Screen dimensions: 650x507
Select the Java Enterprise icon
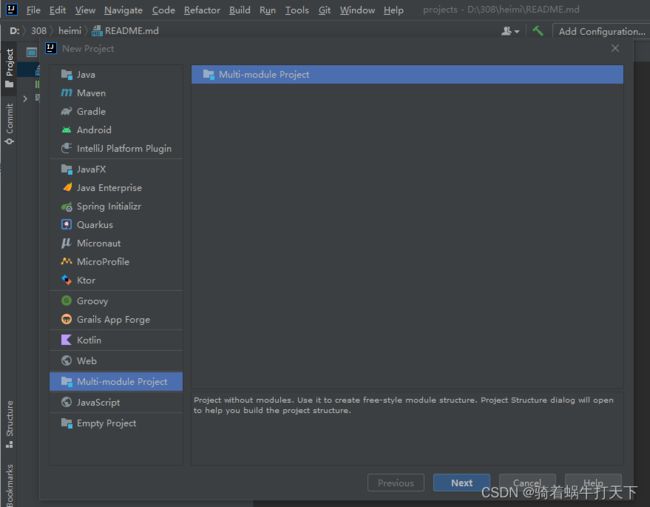[66, 188]
